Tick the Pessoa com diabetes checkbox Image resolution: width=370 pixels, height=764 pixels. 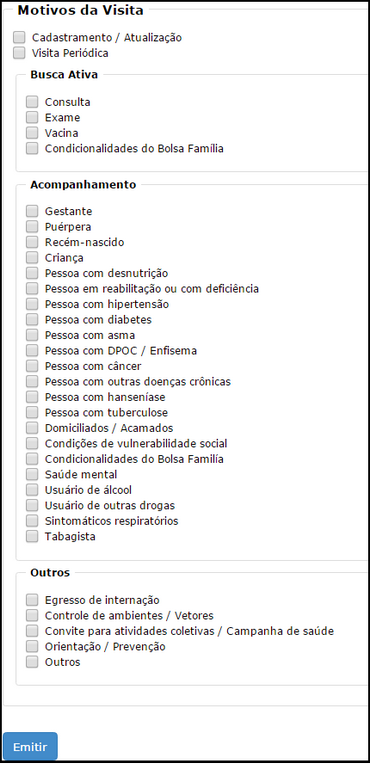pyautogui.click(x=32, y=320)
